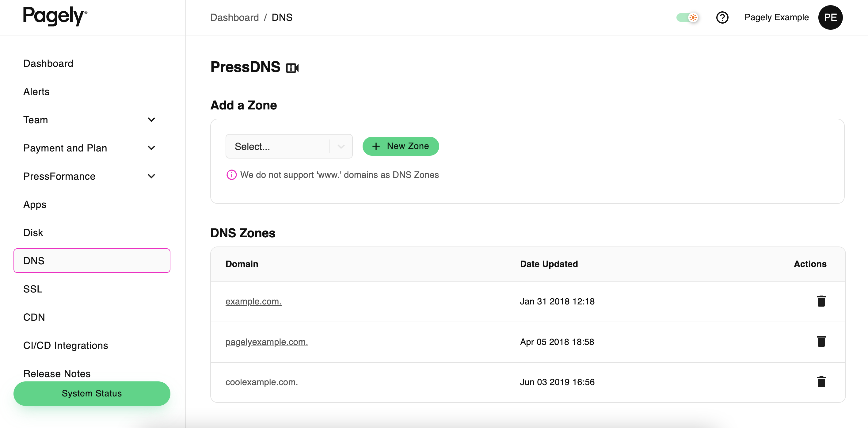
Task: Click the New Zone button
Action: 401,146
